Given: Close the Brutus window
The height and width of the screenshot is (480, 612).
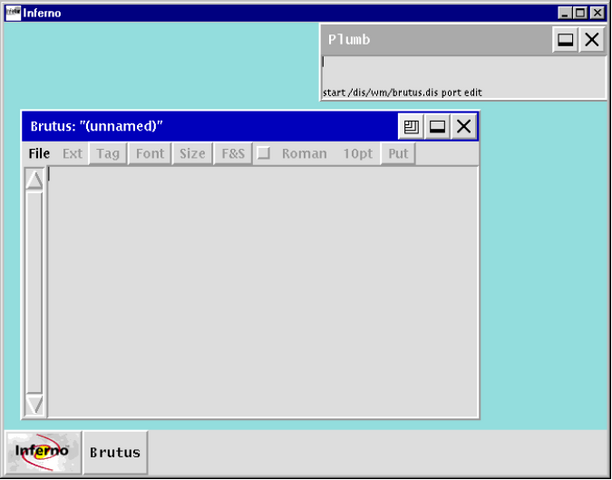Looking at the screenshot, I should point(464,126).
